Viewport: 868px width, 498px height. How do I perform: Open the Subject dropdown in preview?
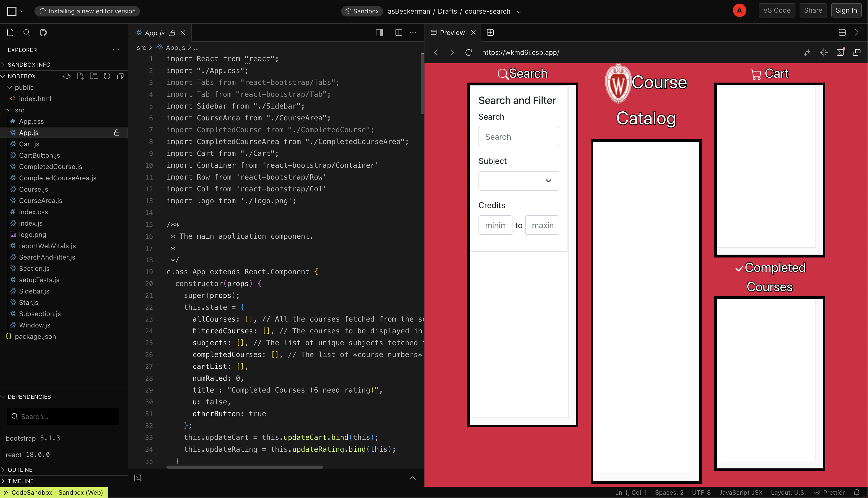click(x=518, y=181)
